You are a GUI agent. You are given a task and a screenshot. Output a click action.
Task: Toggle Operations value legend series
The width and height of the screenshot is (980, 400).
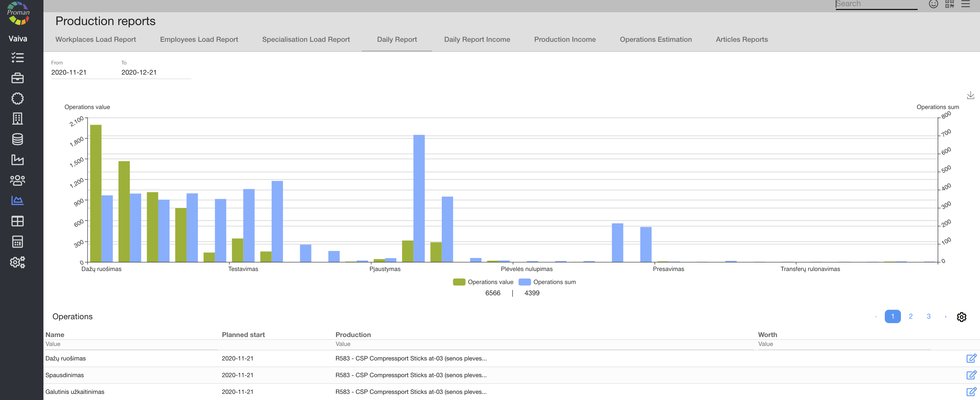coord(483,282)
